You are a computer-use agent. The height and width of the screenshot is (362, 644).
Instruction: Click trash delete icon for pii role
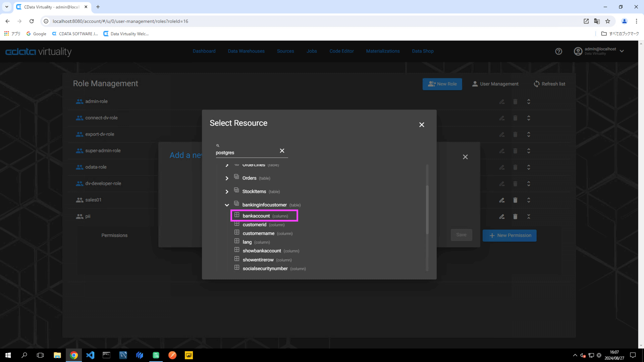515,217
